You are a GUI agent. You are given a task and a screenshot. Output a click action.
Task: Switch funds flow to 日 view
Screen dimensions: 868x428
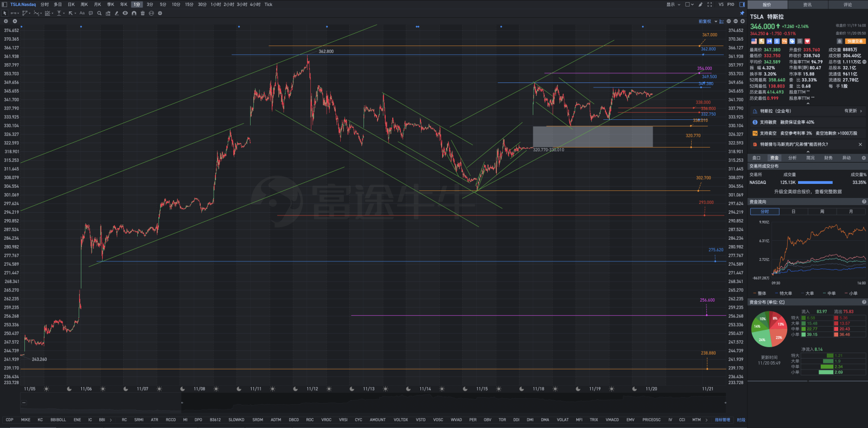click(x=794, y=212)
